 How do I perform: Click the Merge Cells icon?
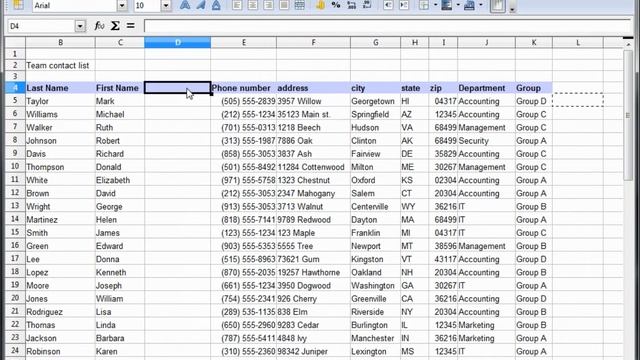300,5
